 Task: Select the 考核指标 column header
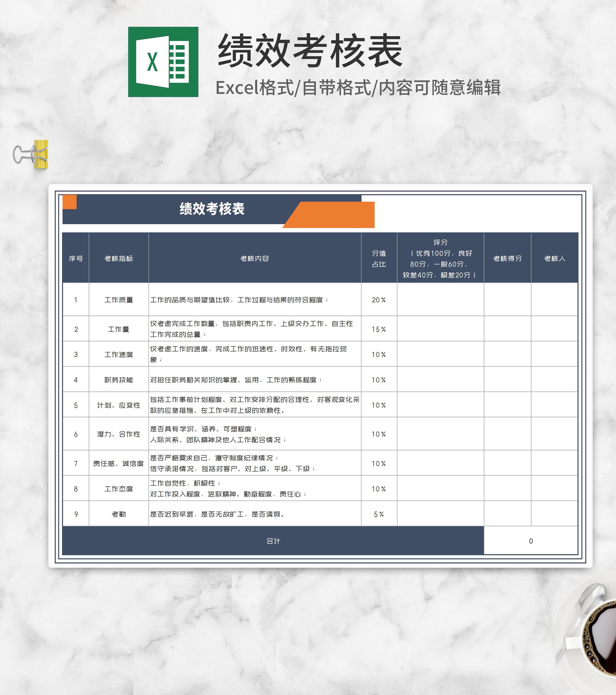[119, 258]
